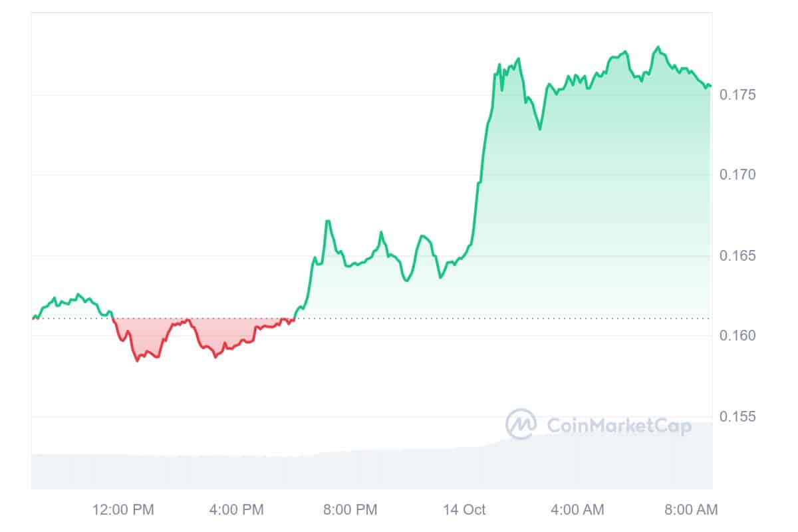Click the 0.160 price axis label

pos(738,336)
